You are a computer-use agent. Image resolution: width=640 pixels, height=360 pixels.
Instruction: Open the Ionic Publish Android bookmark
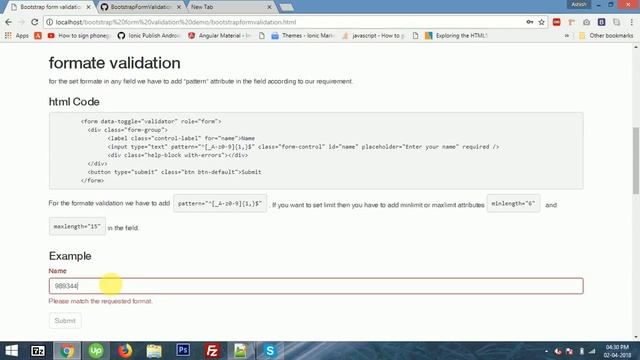tap(149, 36)
